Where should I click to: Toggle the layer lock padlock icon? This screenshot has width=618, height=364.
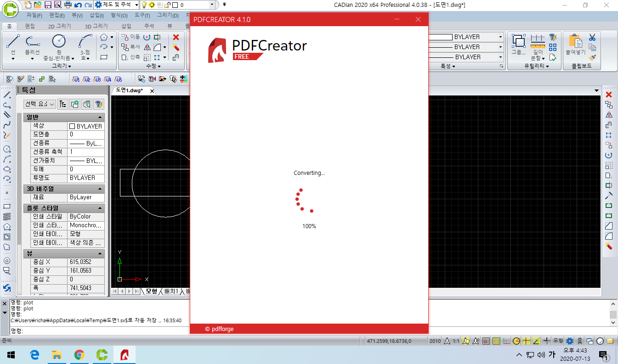point(167,5)
